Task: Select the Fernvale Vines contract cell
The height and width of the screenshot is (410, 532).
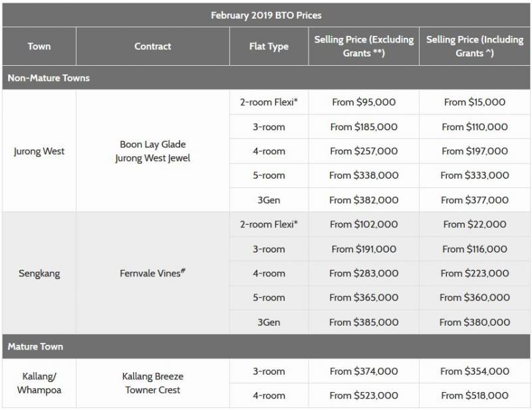Action: tap(152, 273)
